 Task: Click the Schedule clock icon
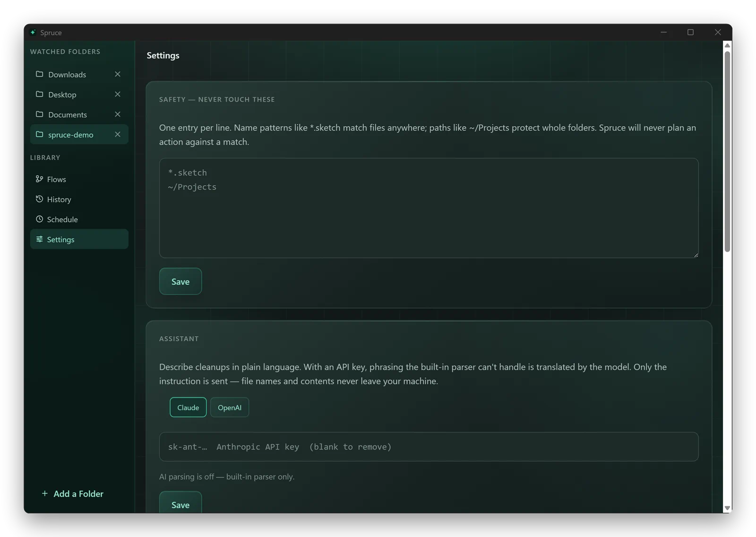click(x=39, y=219)
